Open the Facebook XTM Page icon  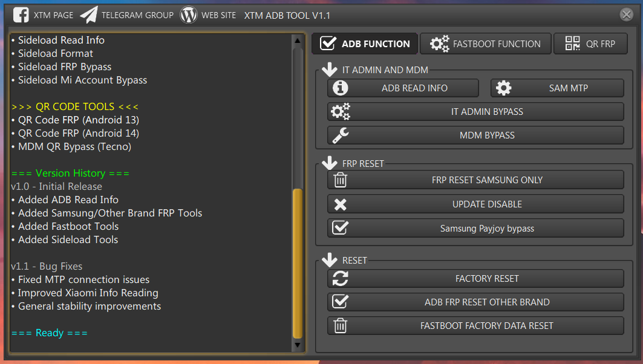click(21, 15)
